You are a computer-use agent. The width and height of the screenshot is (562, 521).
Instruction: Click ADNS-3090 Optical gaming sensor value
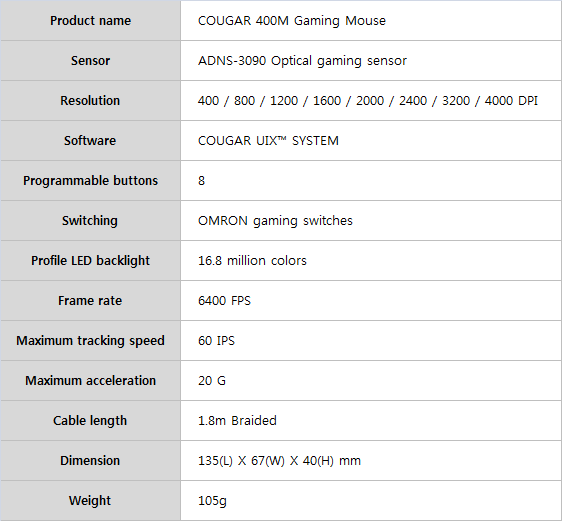click(302, 61)
